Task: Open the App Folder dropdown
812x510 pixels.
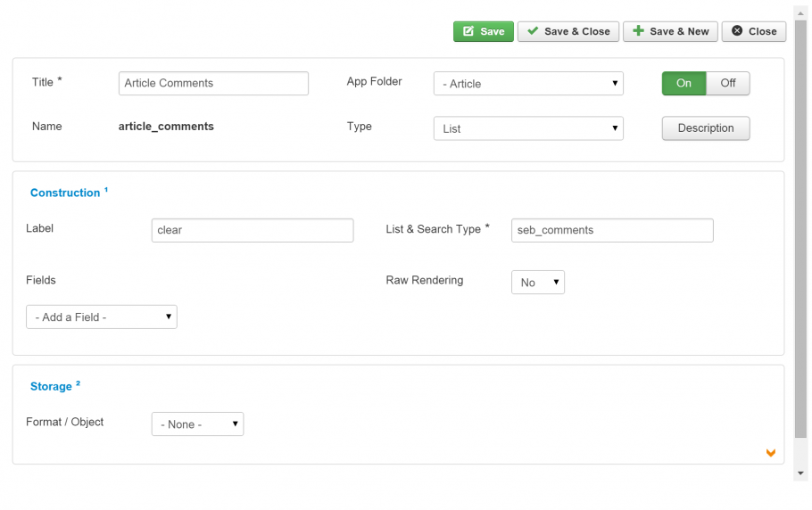Action: point(528,84)
